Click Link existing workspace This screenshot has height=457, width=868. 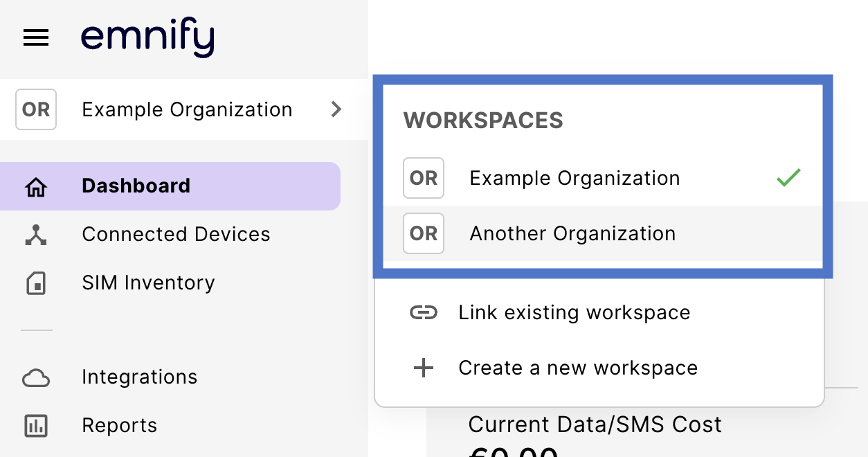(574, 313)
